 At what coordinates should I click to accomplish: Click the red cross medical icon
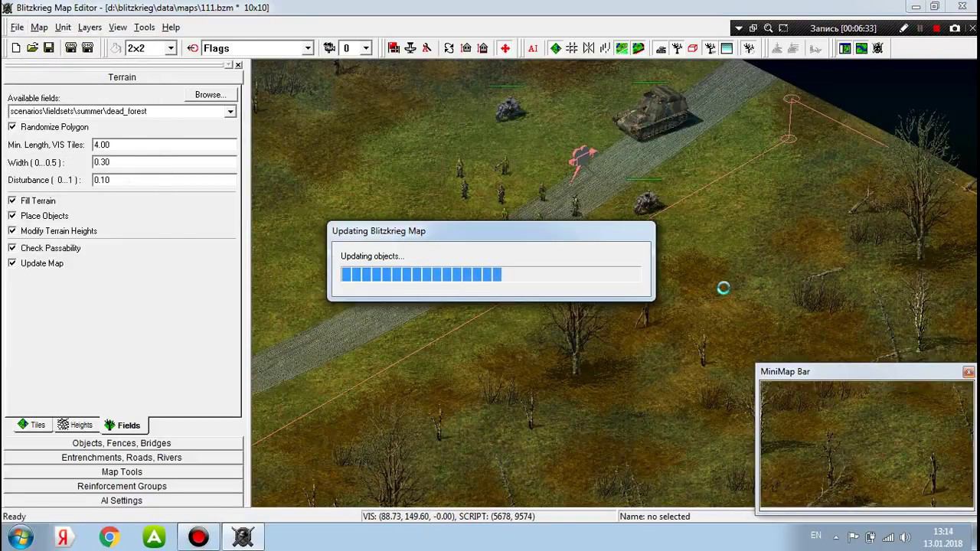point(505,48)
